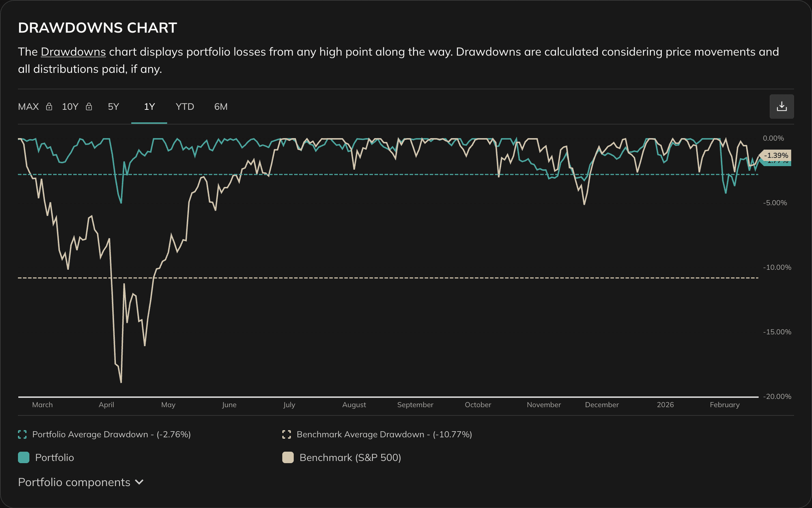Click the beige Benchmark legend square
Screen dimensions: 812x508
288,457
